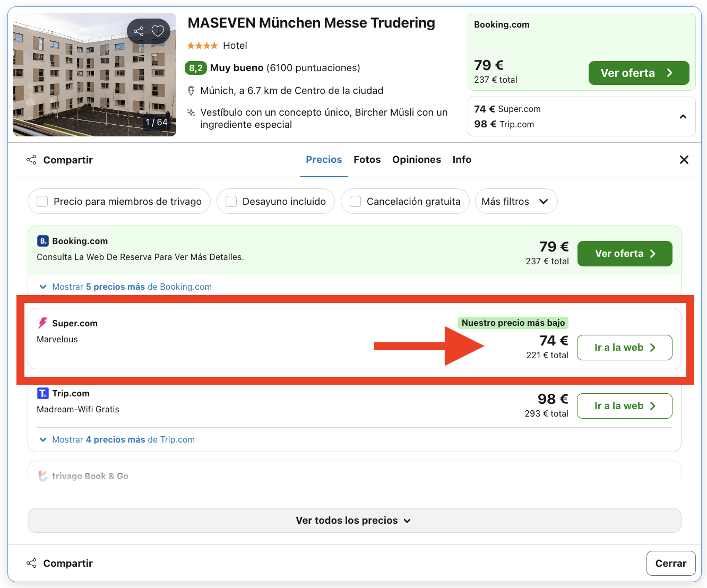
Task: Expand the 5 extra Booking.com prices
Action: pyautogui.click(x=125, y=287)
